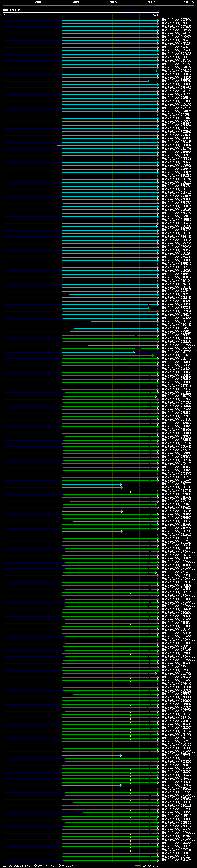
Task: Click the shorter cyan bar for B7FFH0
Action: tap(105, 81)
